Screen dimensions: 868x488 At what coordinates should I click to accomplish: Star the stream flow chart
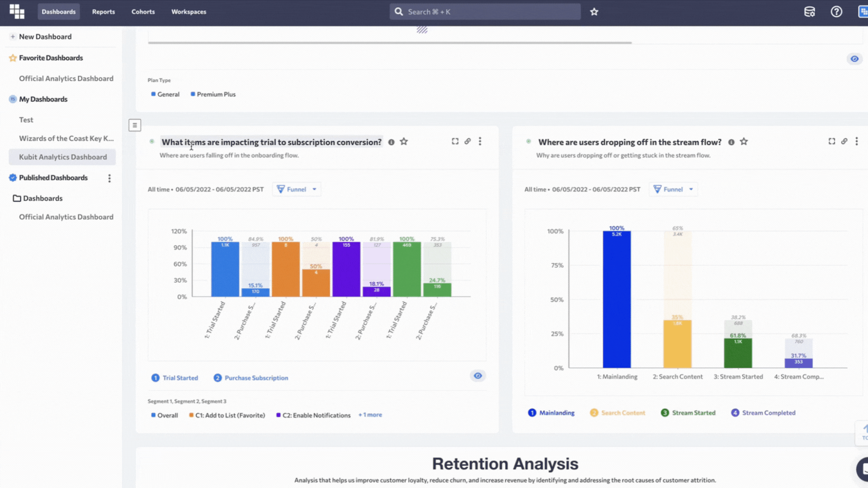744,142
